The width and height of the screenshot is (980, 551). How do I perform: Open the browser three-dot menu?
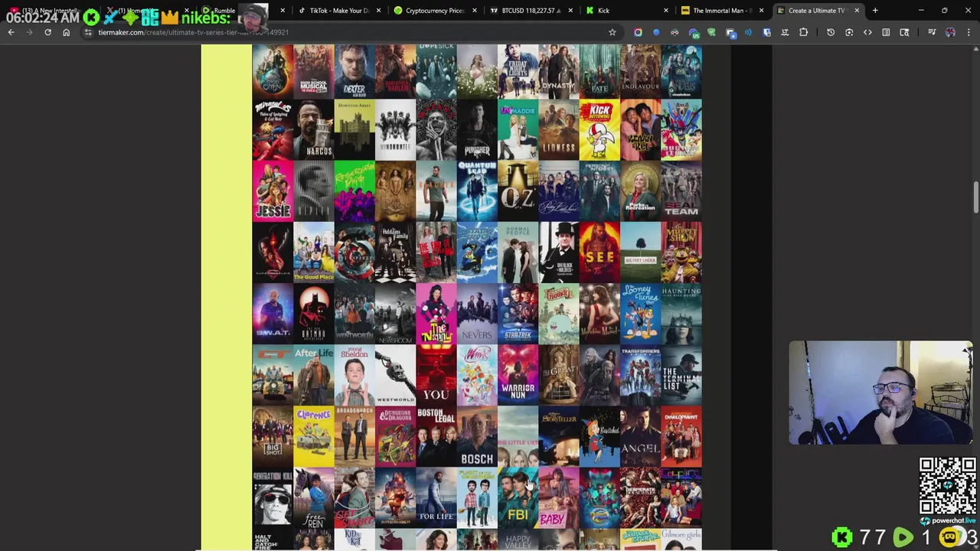969,32
